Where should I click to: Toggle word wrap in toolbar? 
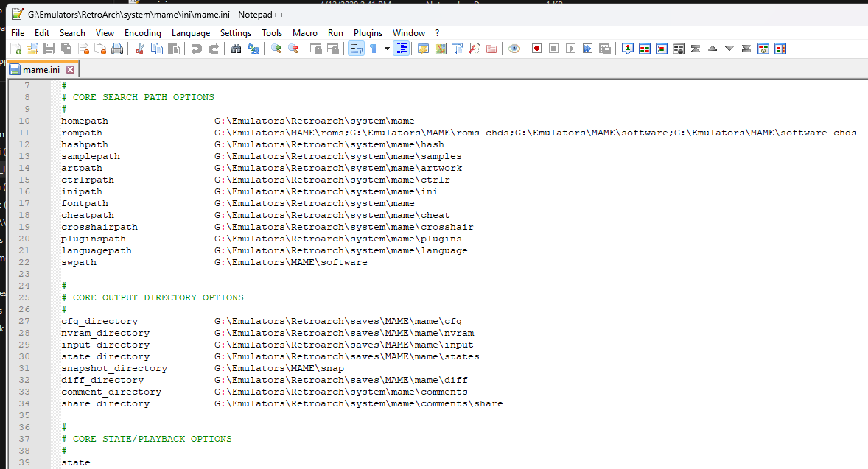pyautogui.click(x=356, y=49)
